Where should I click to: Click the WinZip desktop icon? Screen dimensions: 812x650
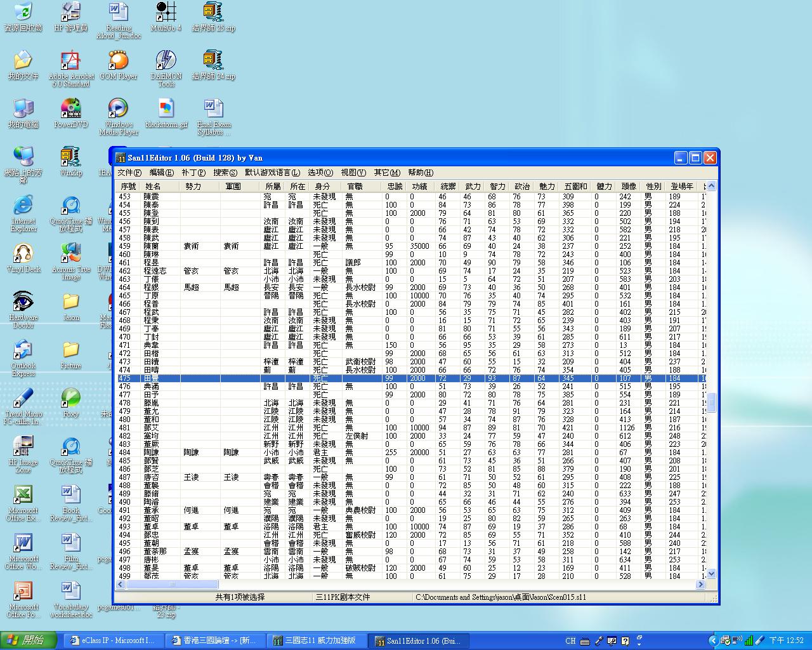pyautogui.click(x=70, y=157)
